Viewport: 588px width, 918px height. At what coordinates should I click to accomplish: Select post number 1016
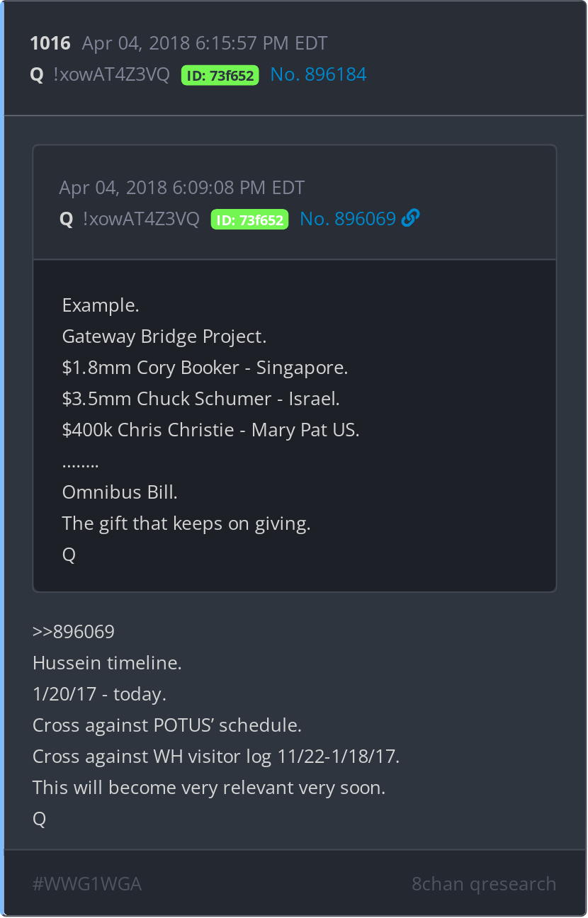coord(50,43)
